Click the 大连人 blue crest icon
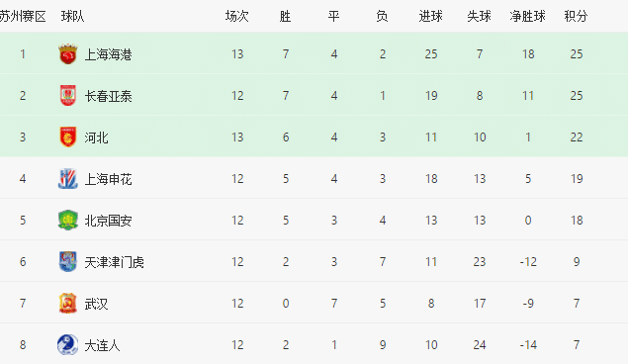The height and width of the screenshot is (364, 628). 67,345
